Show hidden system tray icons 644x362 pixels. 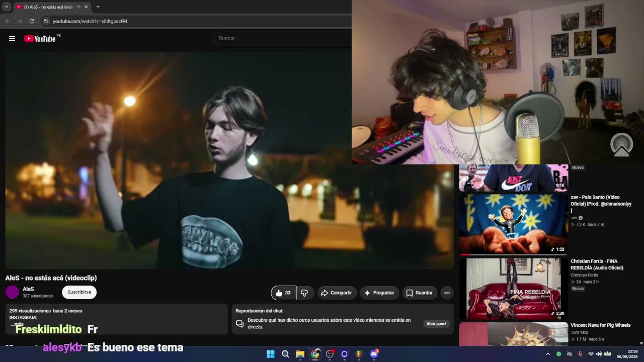coord(548,354)
